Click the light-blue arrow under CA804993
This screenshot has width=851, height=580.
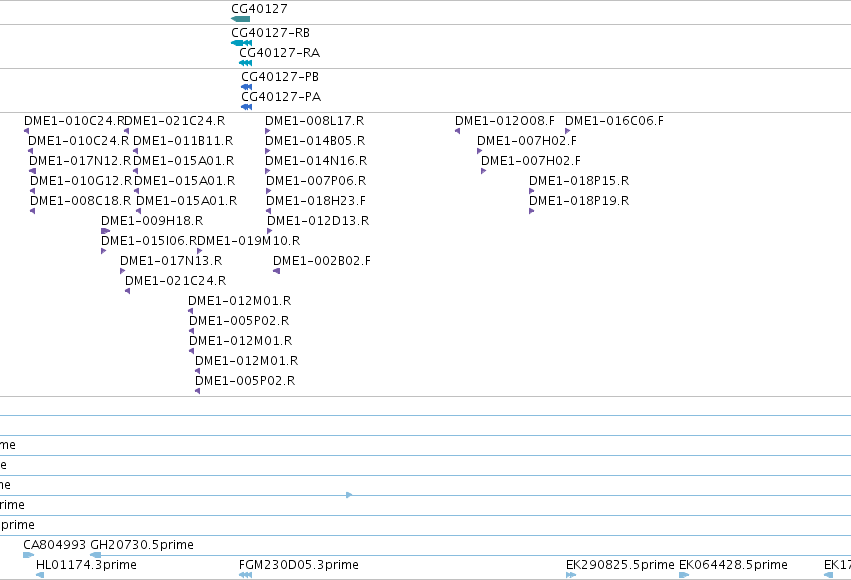click(28, 555)
